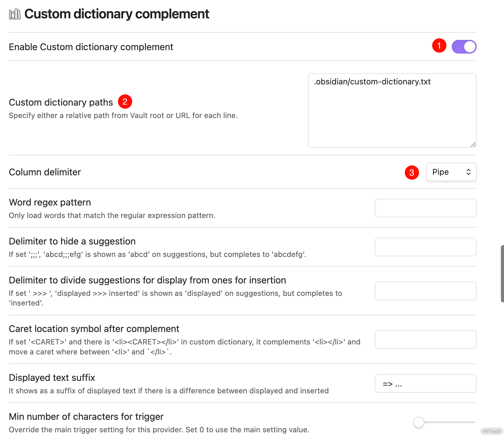The width and height of the screenshot is (504, 436).
Task: Click the Displayed text suffix input
Action: [x=425, y=383]
